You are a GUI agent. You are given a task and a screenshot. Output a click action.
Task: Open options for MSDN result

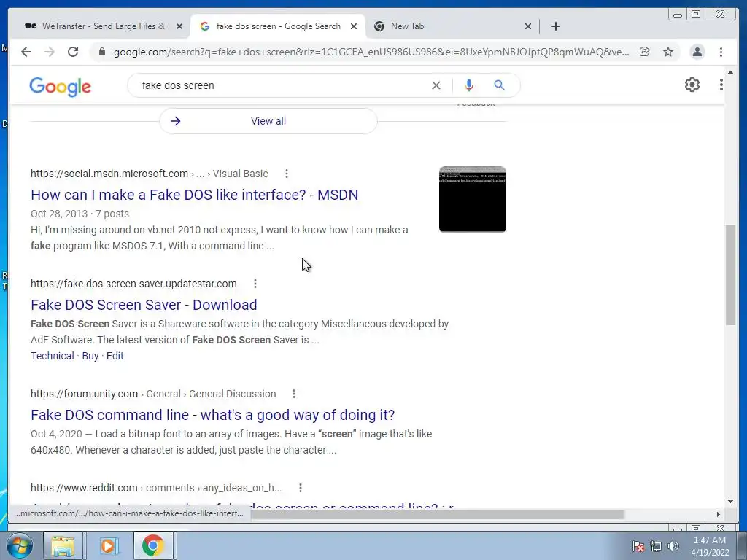point(286,174)
